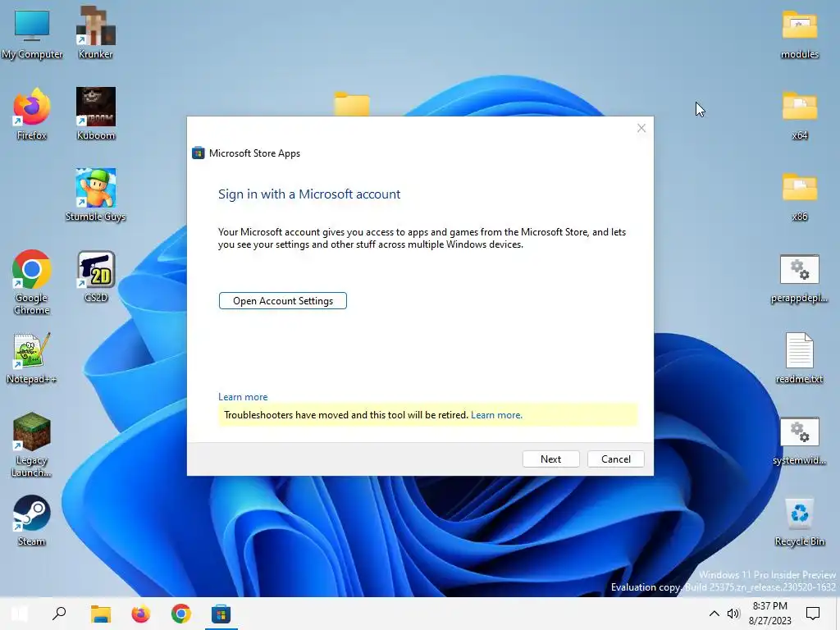The height and width of the screenshot is (630, 840).
Task: Launch Kuboom desktop shortcut
Action: pos(95,115)
